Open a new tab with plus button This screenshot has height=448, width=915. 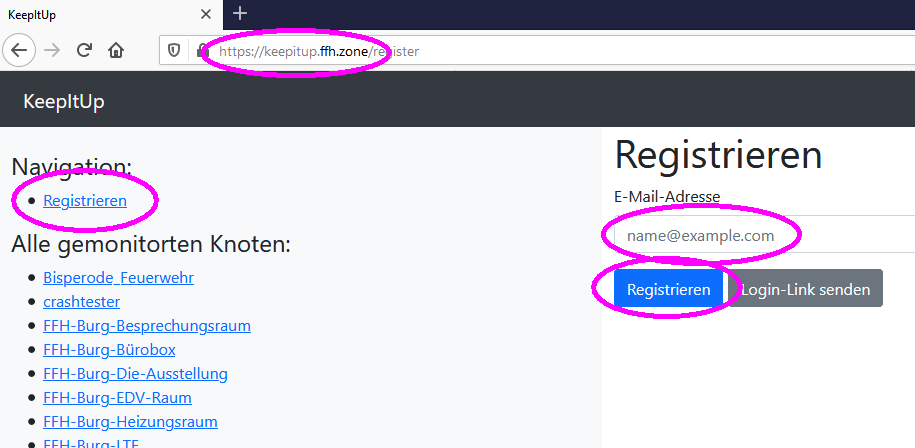tap(240, 14)
